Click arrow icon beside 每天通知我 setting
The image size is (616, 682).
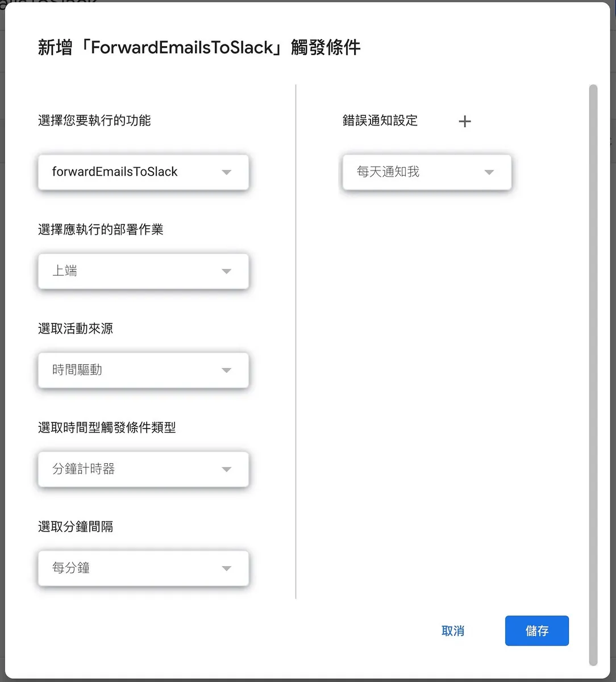coord(489,172)
